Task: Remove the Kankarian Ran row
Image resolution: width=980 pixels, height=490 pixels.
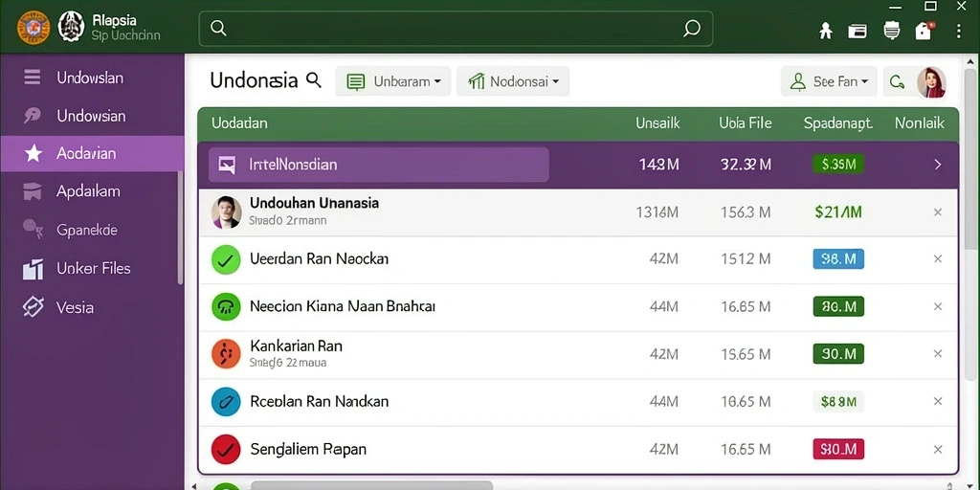Action: point(938,354)
